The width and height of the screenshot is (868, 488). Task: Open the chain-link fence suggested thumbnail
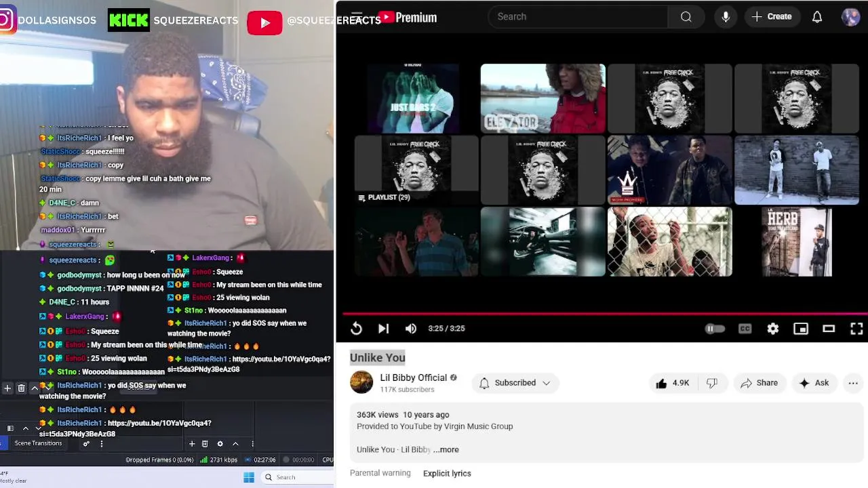pos(669,241)
